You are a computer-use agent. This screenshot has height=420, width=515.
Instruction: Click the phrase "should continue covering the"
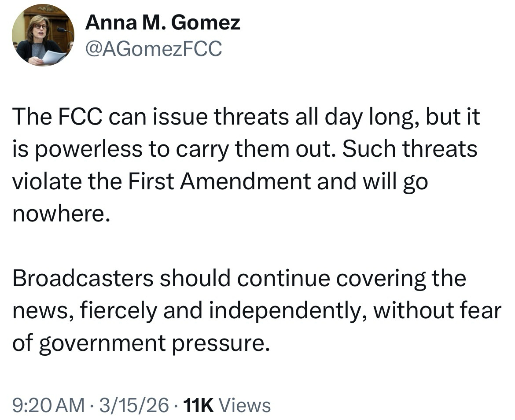(313, 279)
